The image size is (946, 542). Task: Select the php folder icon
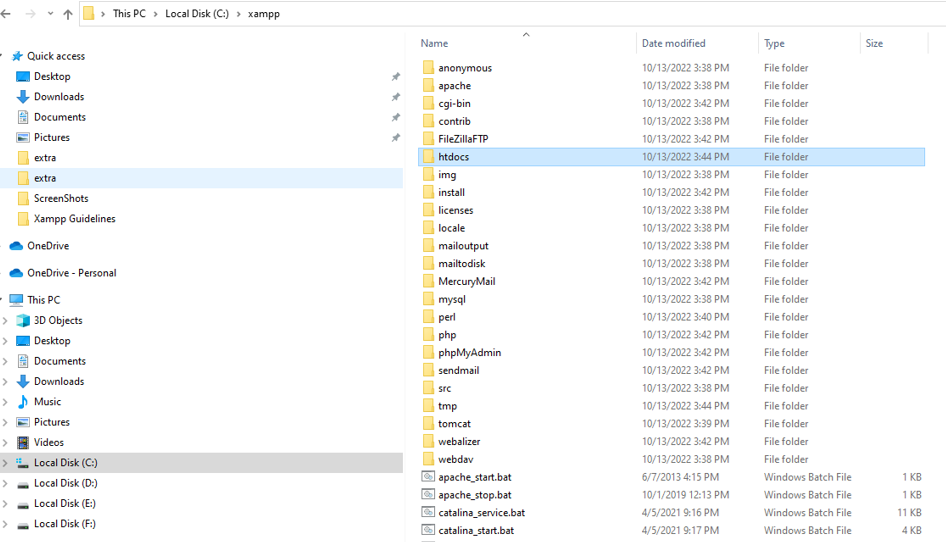[428, 334]
